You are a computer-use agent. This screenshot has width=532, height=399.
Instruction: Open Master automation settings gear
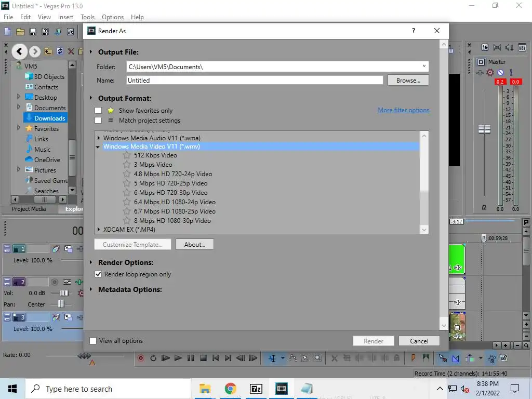(x=490, y=72)
